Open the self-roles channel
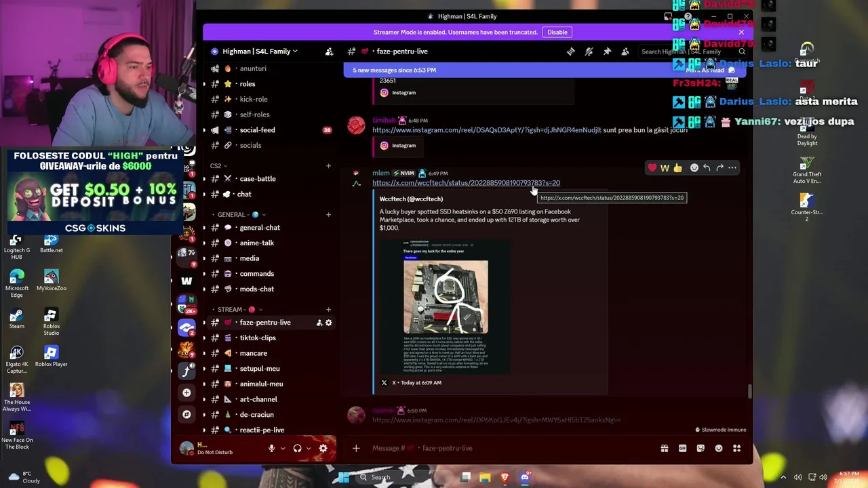 pyautogui.click(x=271, y=115)
